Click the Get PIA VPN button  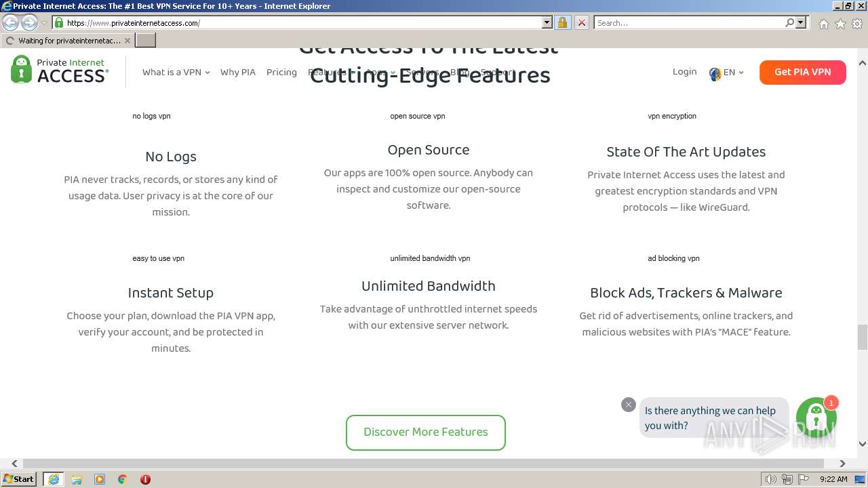pos(803,72)
